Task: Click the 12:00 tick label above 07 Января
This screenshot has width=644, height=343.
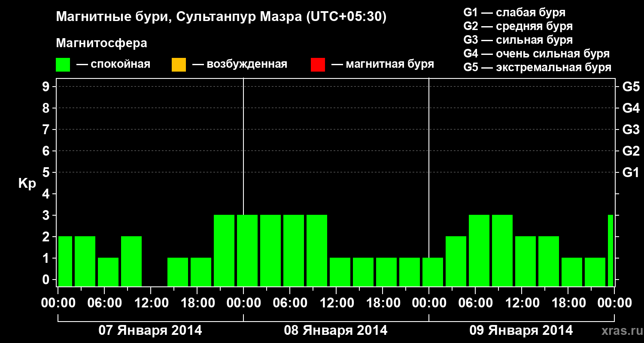Action: 151,303
